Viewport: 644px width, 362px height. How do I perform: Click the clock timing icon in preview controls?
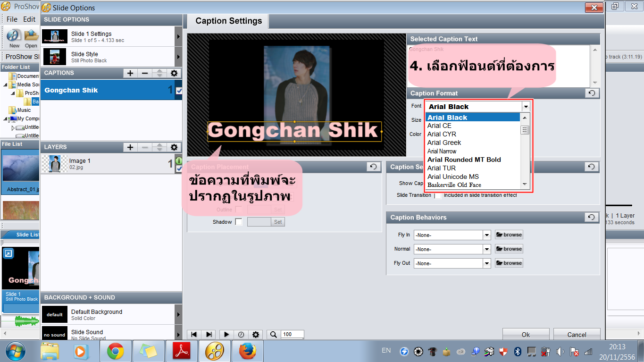[241, 334]
